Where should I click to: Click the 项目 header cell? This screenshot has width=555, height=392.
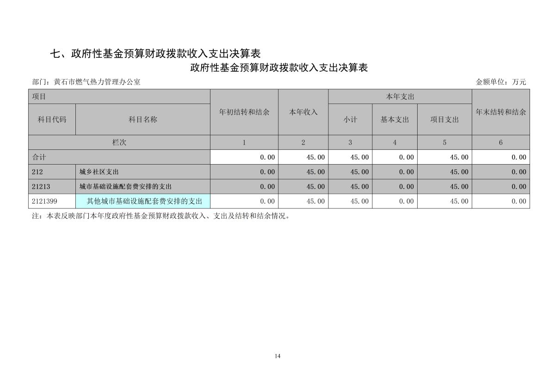tap(119, 97)
